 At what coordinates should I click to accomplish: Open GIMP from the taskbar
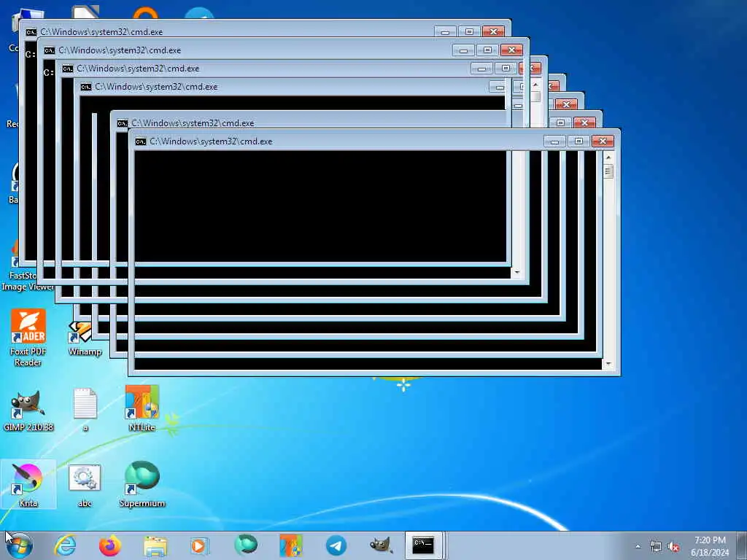click(381, 545)
